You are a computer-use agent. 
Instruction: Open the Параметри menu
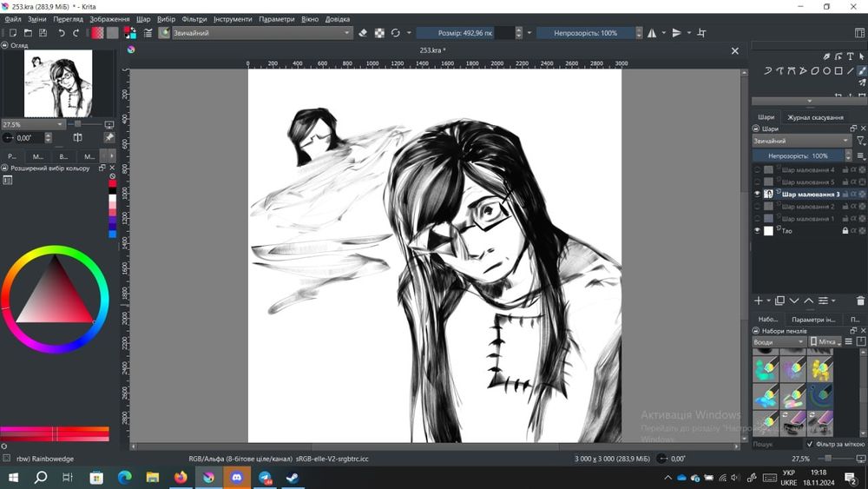(x=277, y=19)
